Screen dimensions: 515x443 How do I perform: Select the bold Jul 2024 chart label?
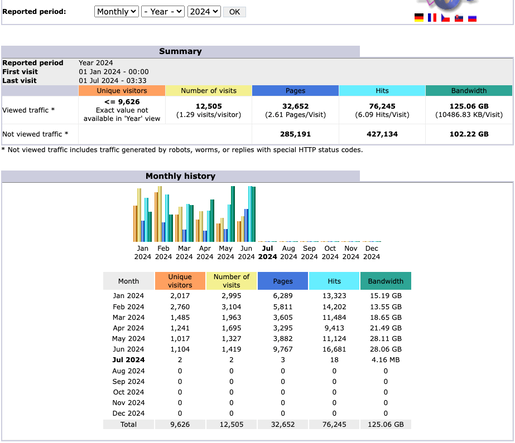click(x=267, y=252)
